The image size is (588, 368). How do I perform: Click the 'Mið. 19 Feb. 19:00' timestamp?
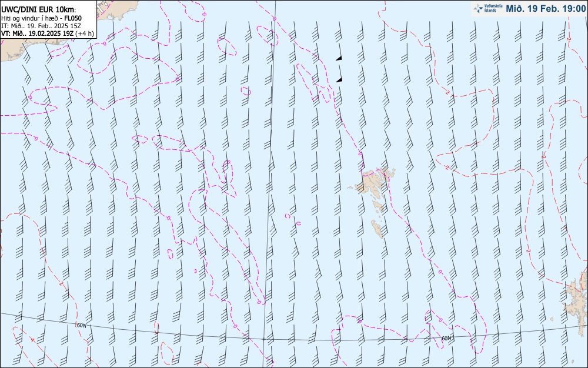coord(545,9)
